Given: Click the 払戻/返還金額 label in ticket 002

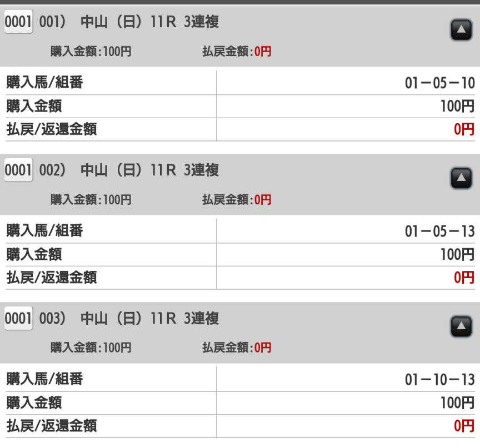Looking at the screenshot, I should 52,278.
